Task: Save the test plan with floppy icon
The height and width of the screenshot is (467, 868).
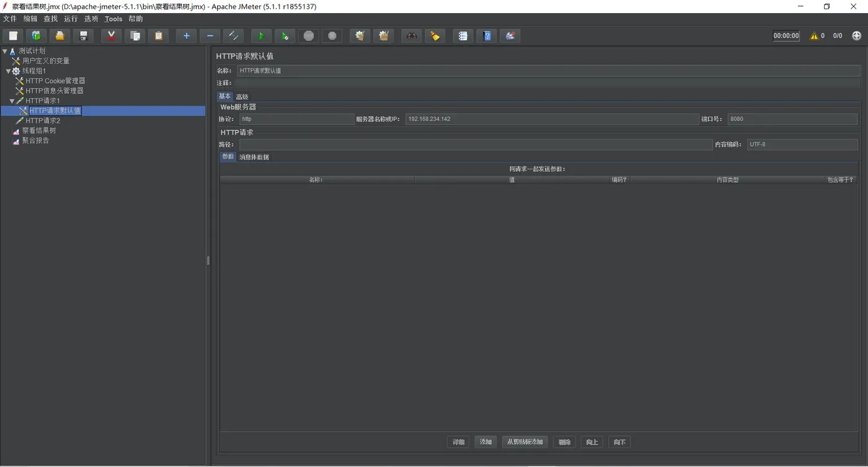Action: (83, 36)
